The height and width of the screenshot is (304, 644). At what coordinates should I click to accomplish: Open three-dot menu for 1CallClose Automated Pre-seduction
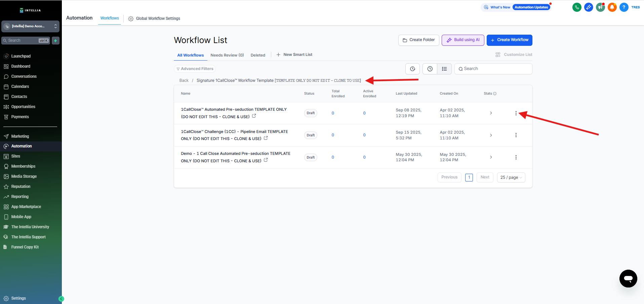tap(516, 113)
